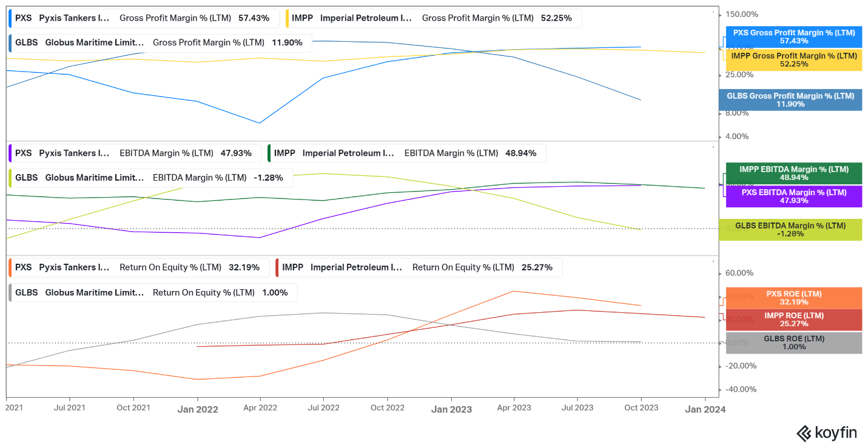
Task: Click the PXS Return On Equity legend
Action: pyautogui.click(x=139, y=267)
